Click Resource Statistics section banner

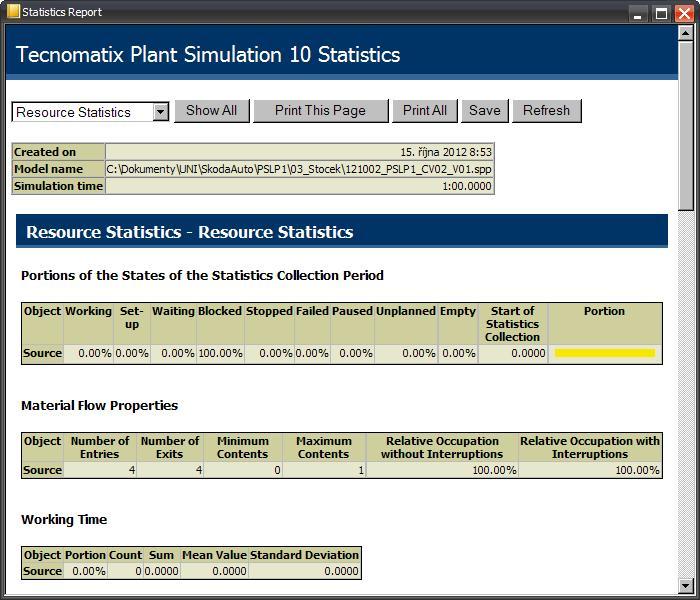click(342, 231)
